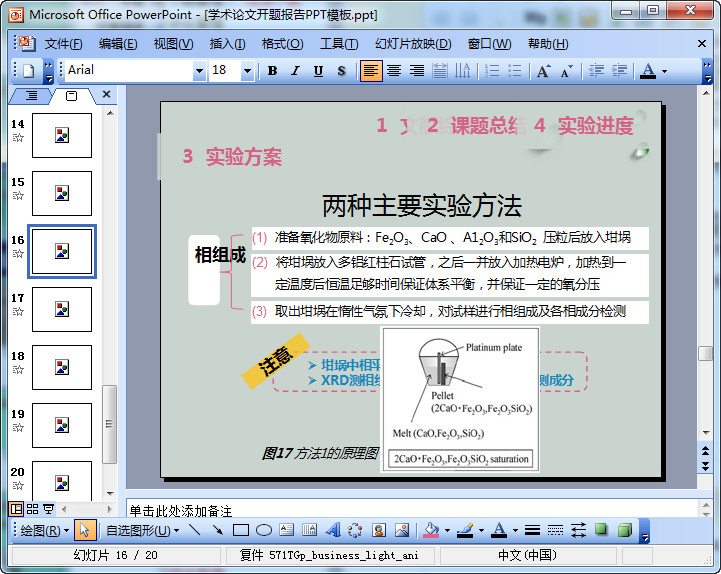
Task: Open the 绘图(R) drawing menu
Action: 44,531
